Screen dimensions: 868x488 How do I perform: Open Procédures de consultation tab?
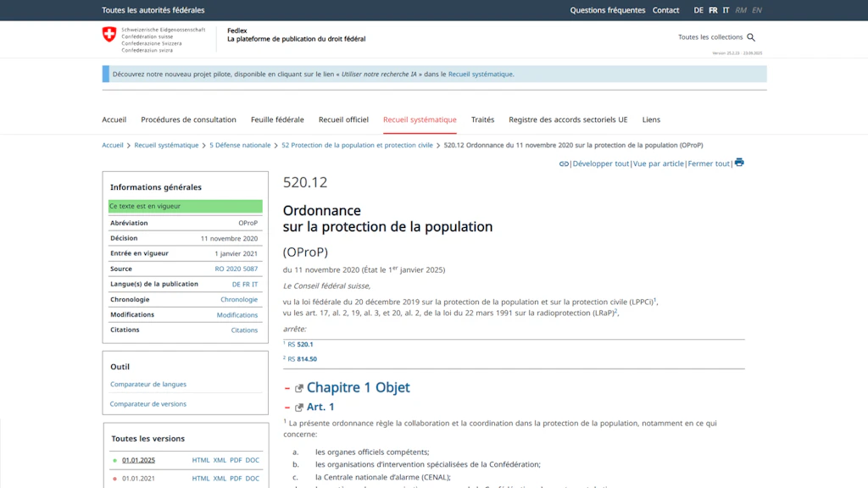(188, 119)
